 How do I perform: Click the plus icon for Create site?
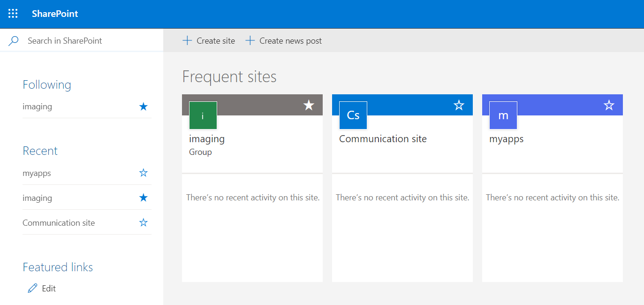(187, 41)
